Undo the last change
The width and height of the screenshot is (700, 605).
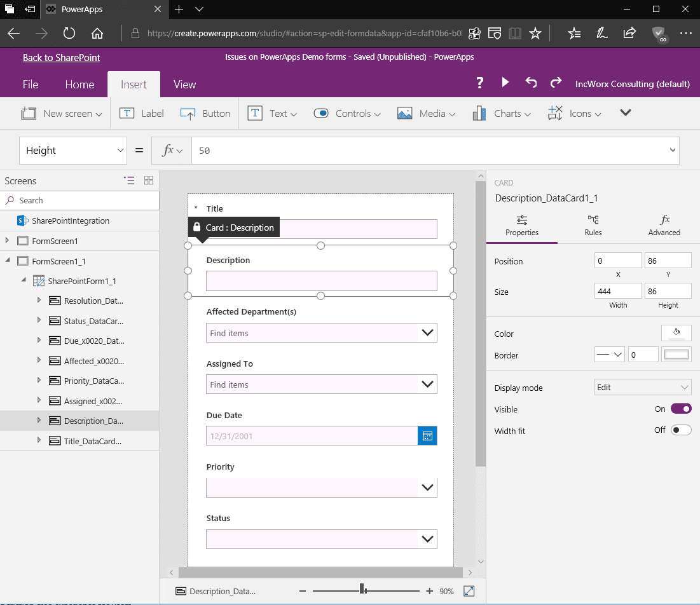530,83
